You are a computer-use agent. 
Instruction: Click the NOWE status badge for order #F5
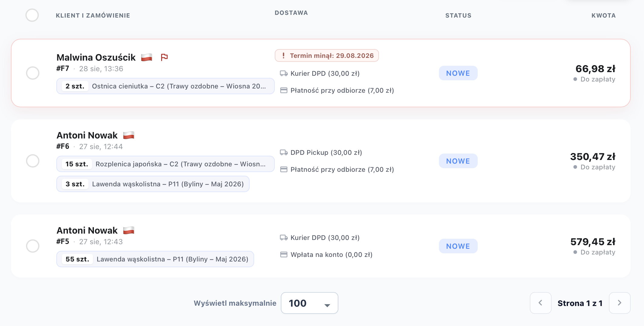coord(458,246)
